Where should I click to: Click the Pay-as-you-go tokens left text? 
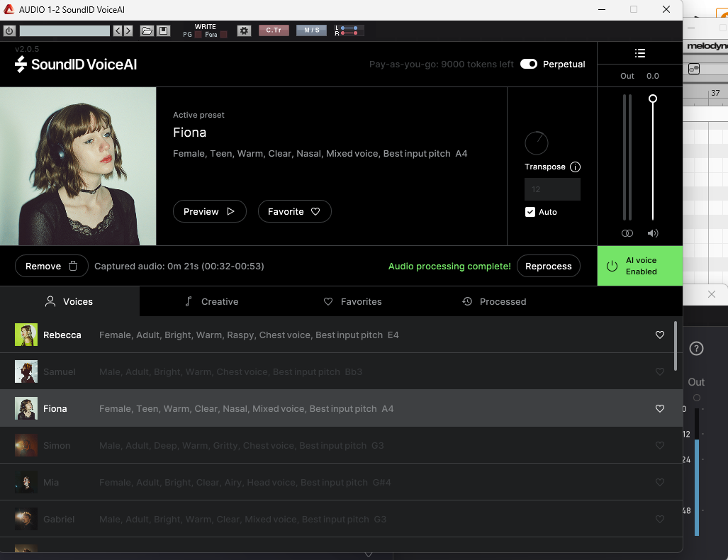pyautogui.click(x=441, y=64)
